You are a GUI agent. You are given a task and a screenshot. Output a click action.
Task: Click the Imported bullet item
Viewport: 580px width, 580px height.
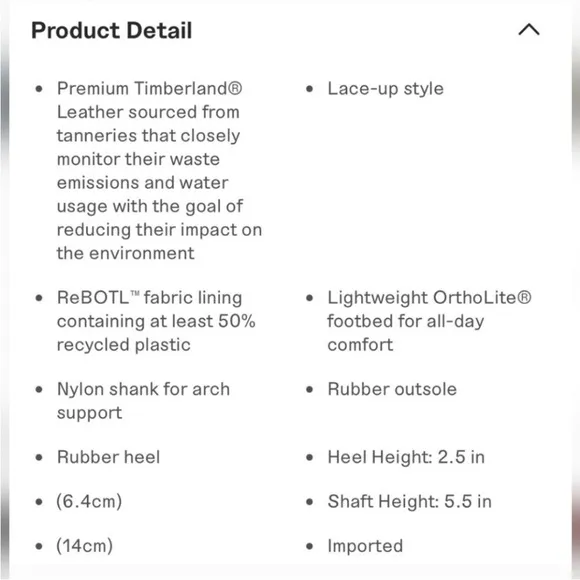365,546
